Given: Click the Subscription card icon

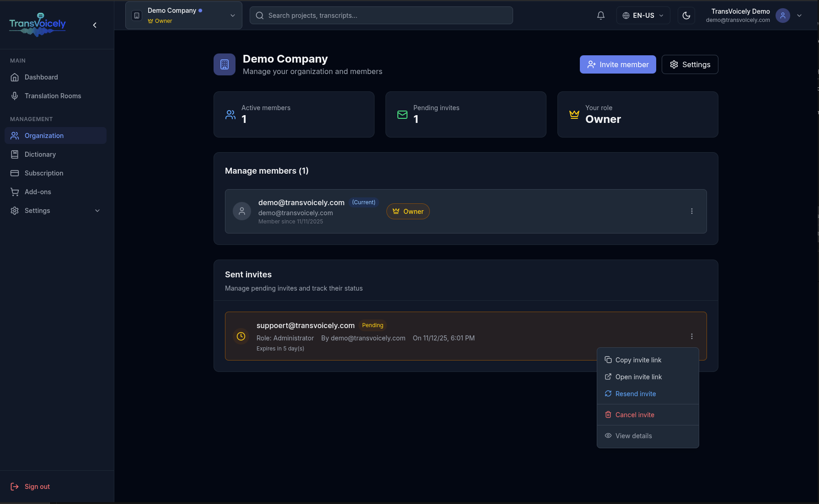Looking at the screenshot, I should tap(15, 173).
